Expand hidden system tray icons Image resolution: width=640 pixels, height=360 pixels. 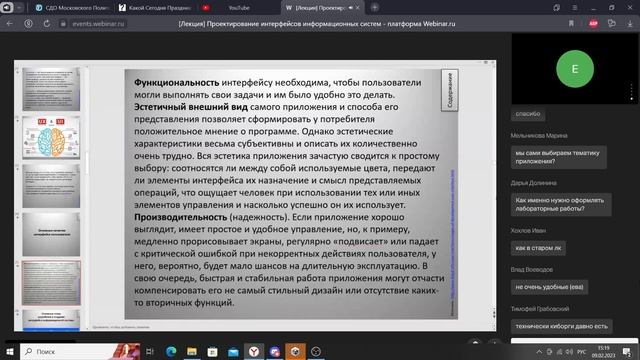pyautogui.click(x=539, y=352)
